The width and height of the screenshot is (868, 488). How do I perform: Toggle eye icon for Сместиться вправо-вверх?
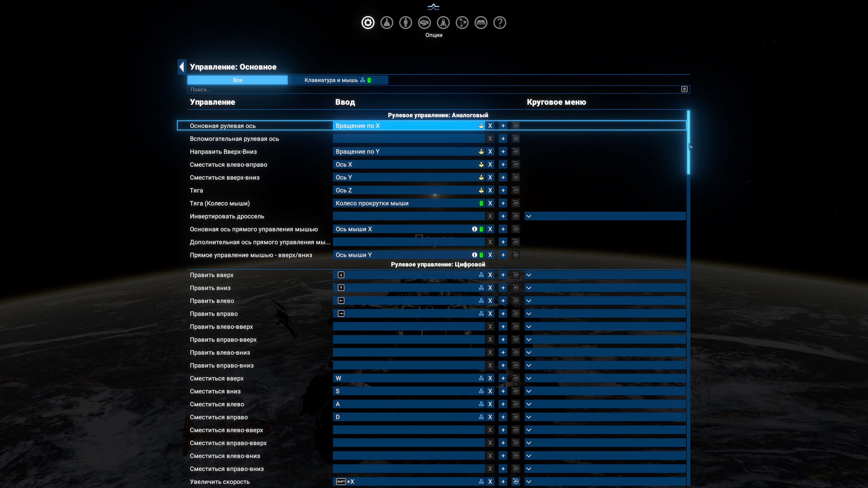coord(516,443)
